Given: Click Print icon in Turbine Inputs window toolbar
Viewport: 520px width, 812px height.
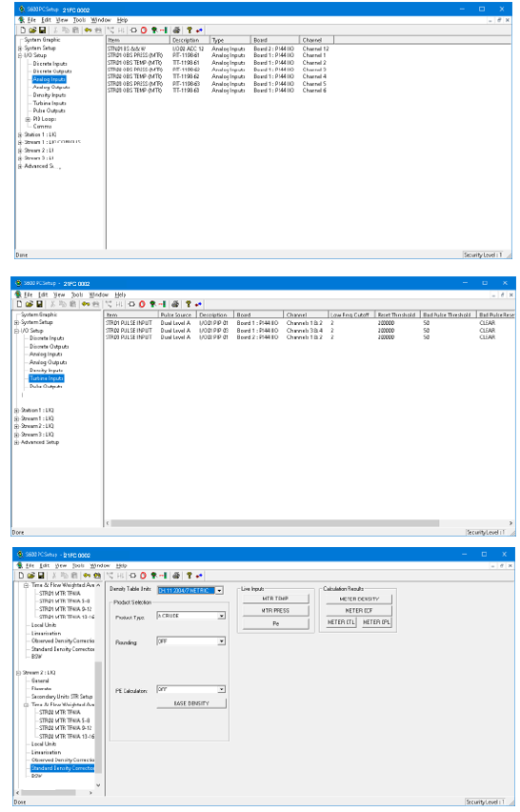Looking at the screenshot, I should pyautogui.click(x=175, y=305).
